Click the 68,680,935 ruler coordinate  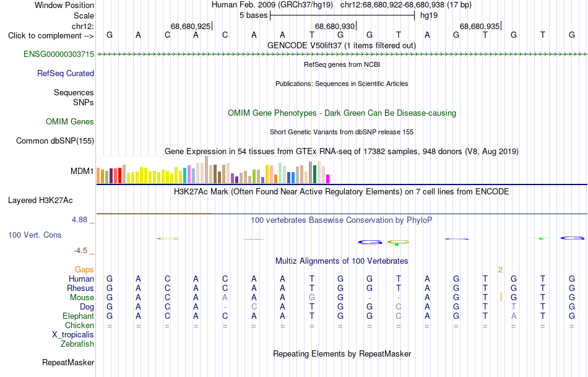[x=480, y=26]
